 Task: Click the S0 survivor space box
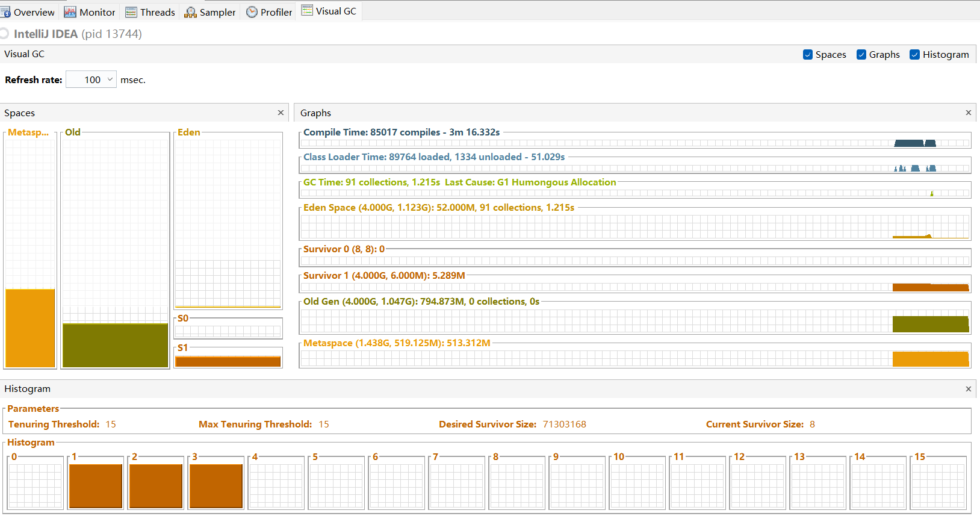228,331
